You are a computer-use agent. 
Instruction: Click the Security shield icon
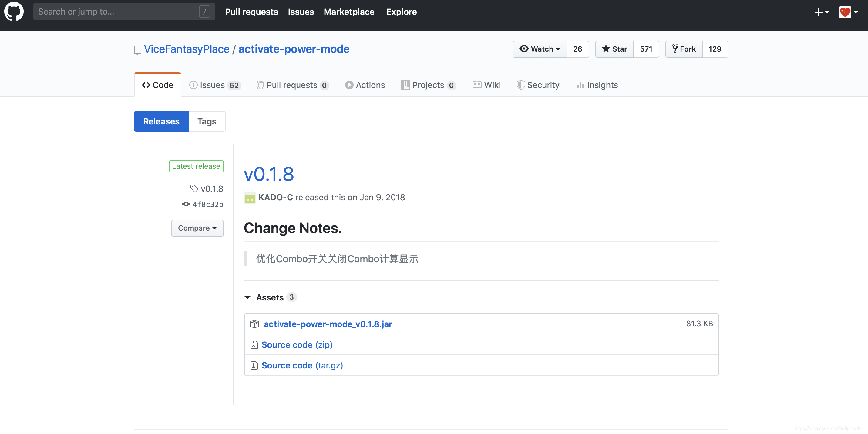(521, 85)
